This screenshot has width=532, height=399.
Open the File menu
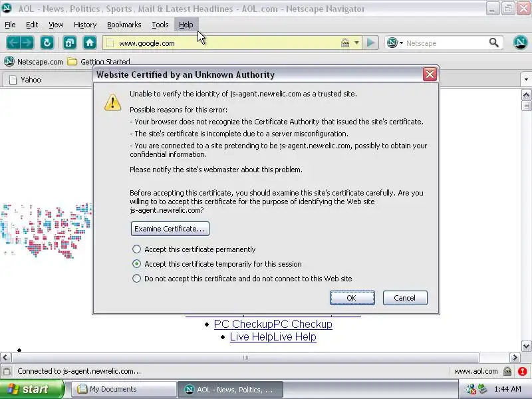[x=10, y=25]
